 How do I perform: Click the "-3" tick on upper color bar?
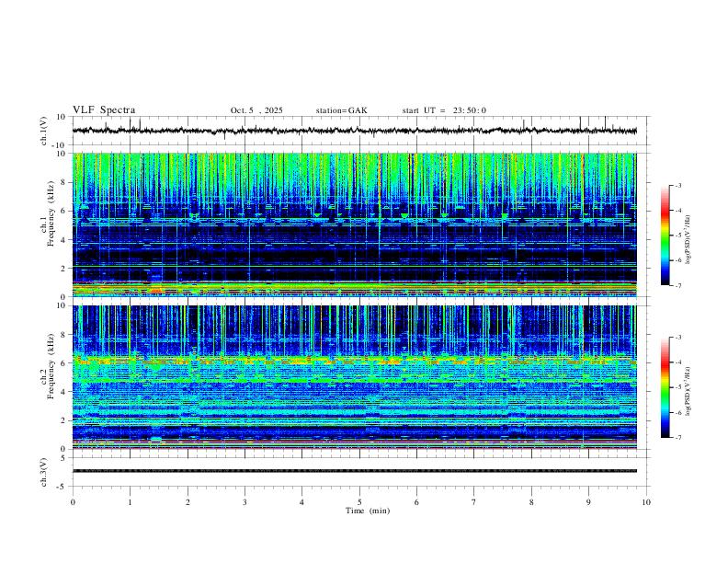click(678, 185)
